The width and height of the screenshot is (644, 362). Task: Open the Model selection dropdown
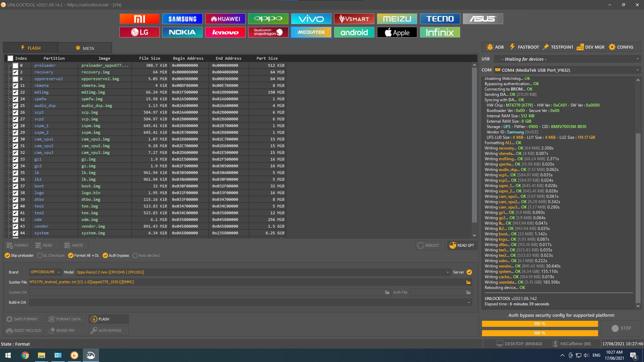263,272
